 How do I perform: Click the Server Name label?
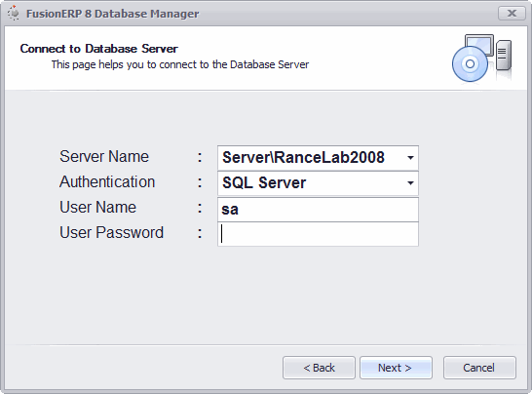pos(104,157)
